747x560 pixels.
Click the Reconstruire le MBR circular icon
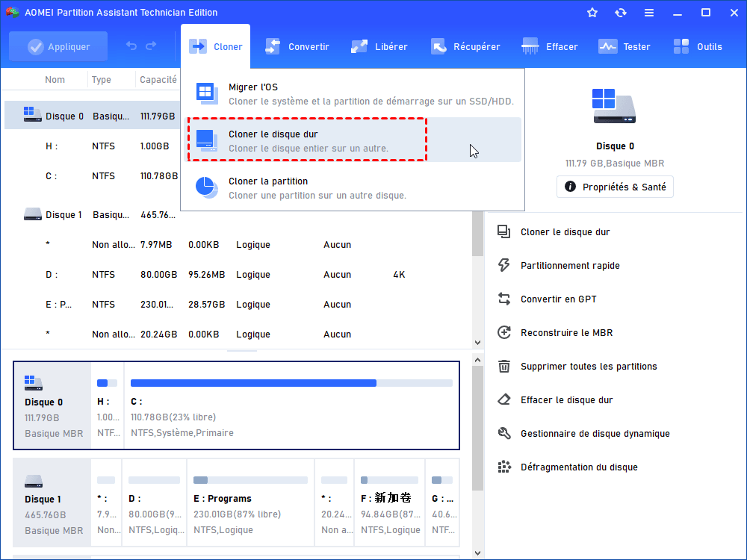504,332
